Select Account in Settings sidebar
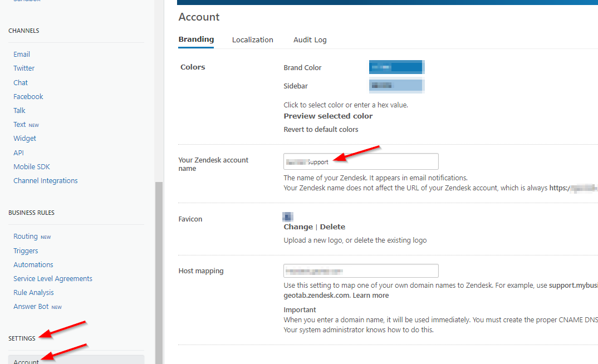 (76, 360)
